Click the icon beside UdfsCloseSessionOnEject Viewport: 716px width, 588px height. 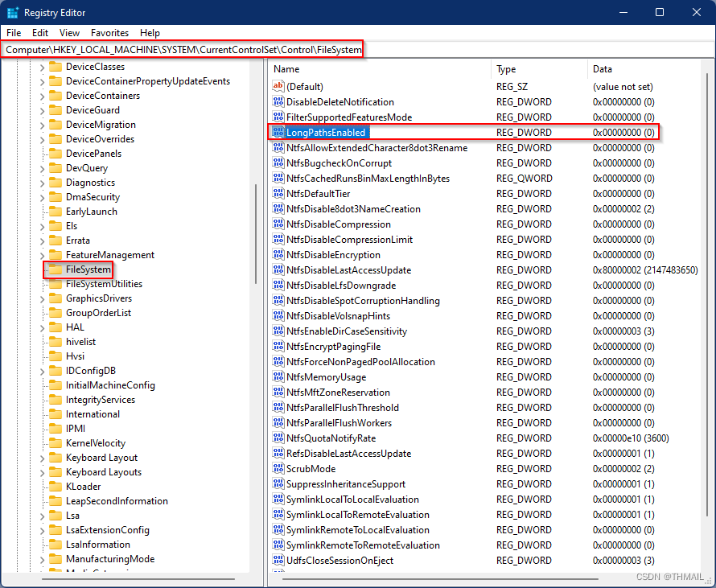[278, 560]
